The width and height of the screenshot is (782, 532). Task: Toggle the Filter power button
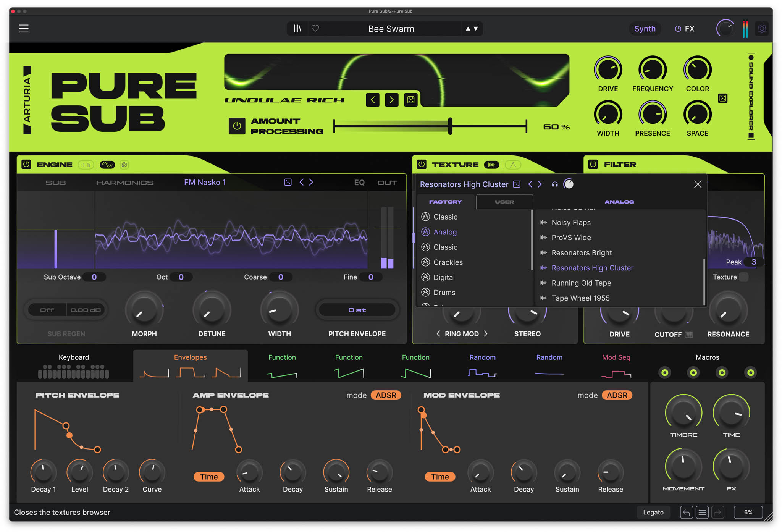[593, 164]
